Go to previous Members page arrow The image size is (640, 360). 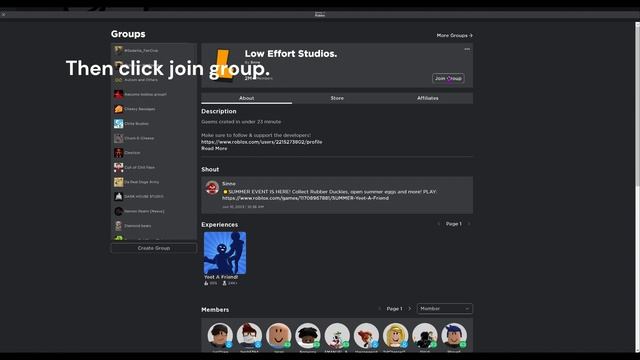pos(380,309)
